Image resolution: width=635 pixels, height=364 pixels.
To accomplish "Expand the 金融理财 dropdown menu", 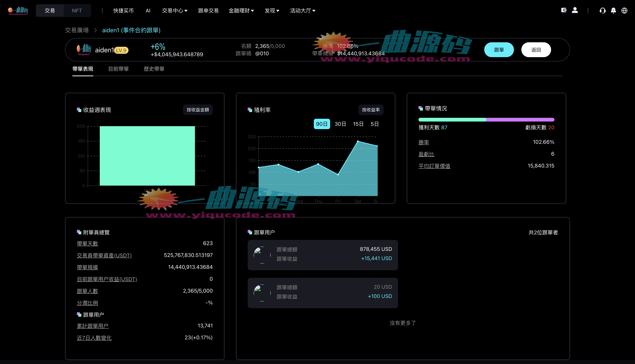I will tap(241, 11).
